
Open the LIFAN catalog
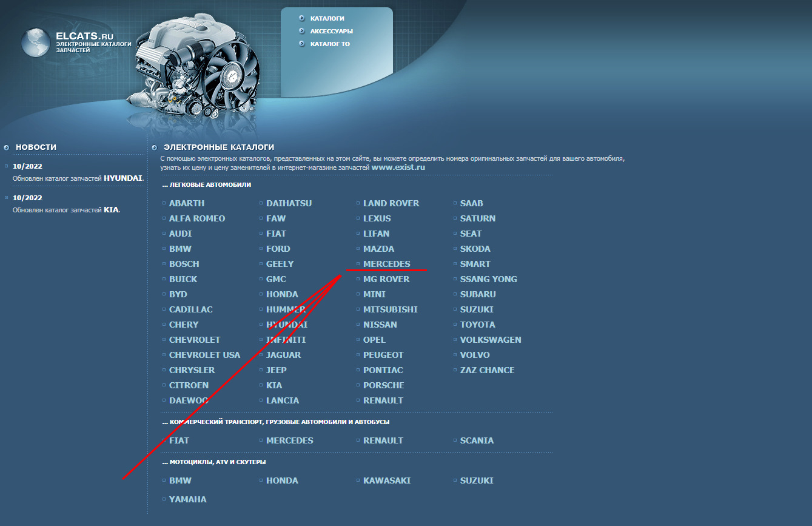click(377, 234)
